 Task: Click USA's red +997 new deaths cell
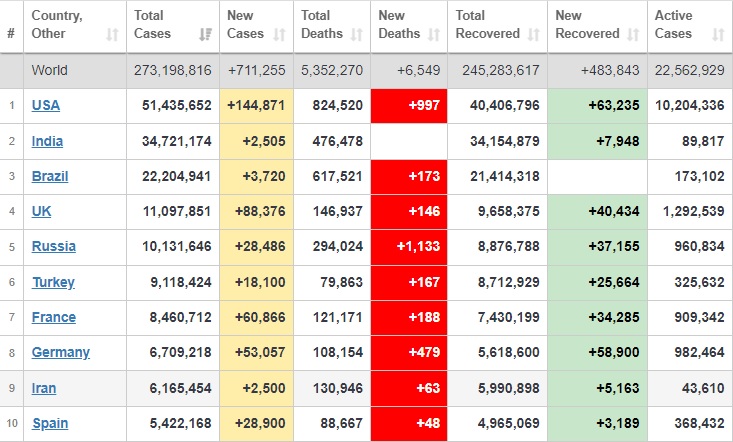coord(409,106)
